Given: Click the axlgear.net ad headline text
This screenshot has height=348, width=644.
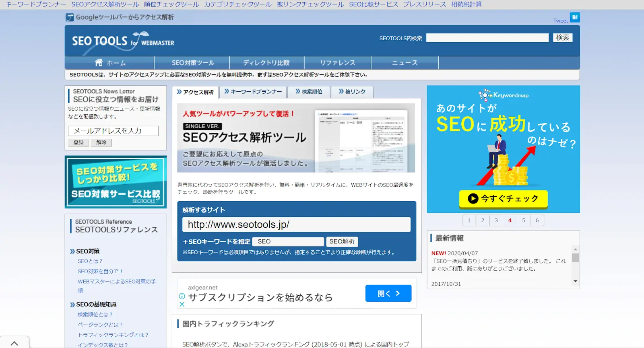Looking at the screenshot, I should point(260,297).
